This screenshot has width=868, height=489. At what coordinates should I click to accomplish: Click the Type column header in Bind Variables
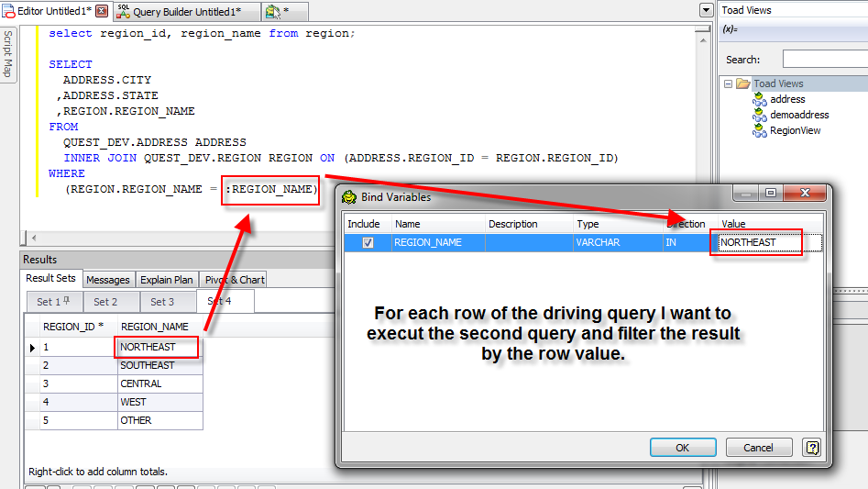pyautogui.click(x=618, y=224)
